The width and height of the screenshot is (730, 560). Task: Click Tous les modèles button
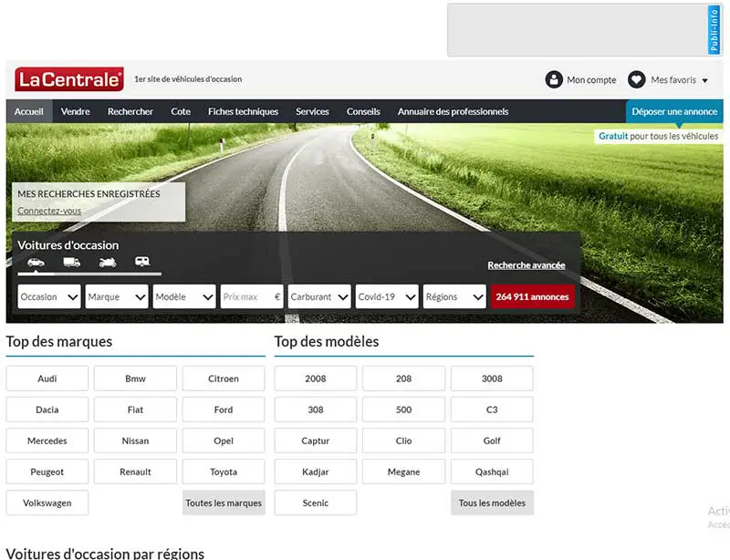pyautogui.click(x=492, y=503)
